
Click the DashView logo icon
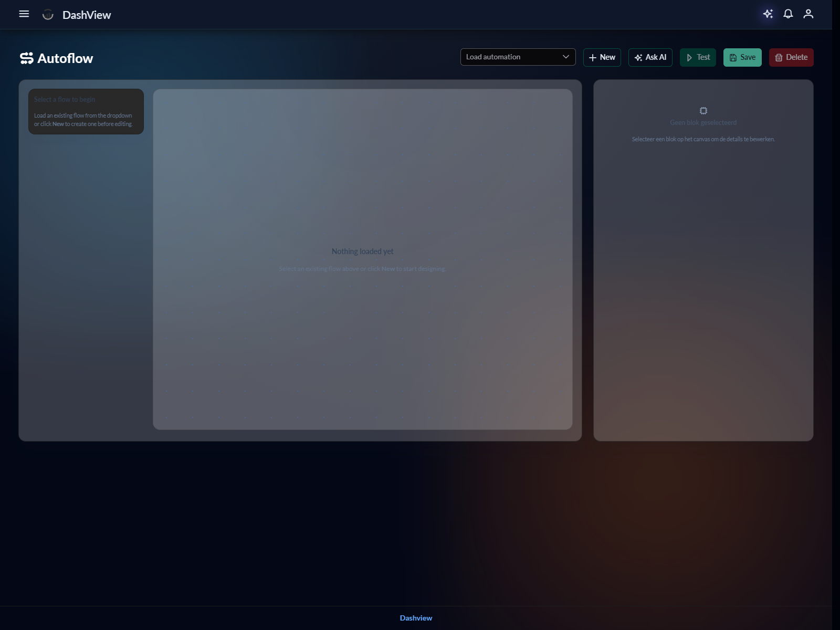click(48, 15)
